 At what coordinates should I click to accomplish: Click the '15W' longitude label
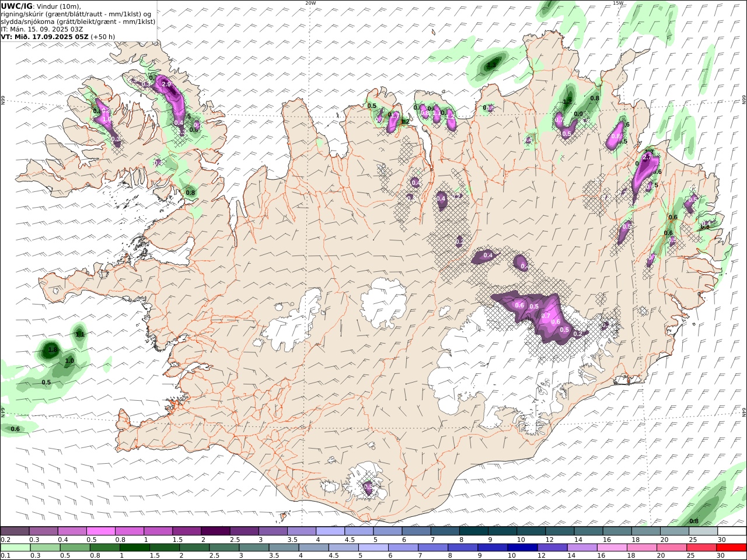click(618, 3)
